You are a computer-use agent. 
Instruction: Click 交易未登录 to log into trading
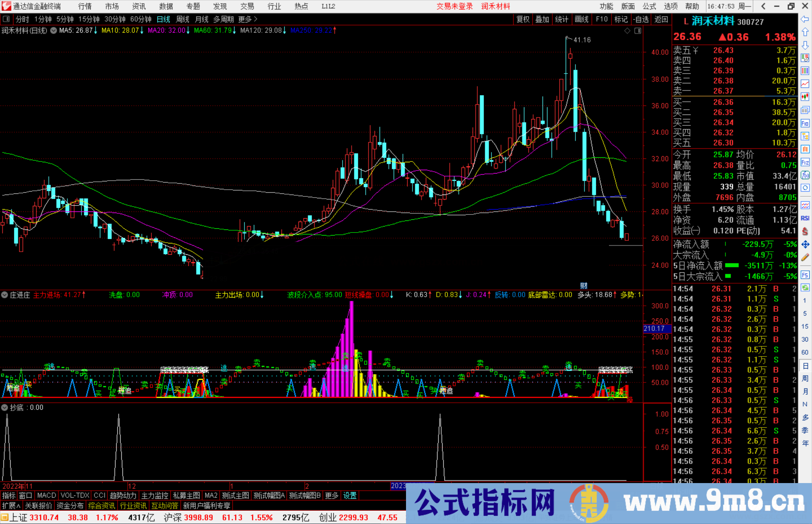pyautogui.click(x=454, y=6)
